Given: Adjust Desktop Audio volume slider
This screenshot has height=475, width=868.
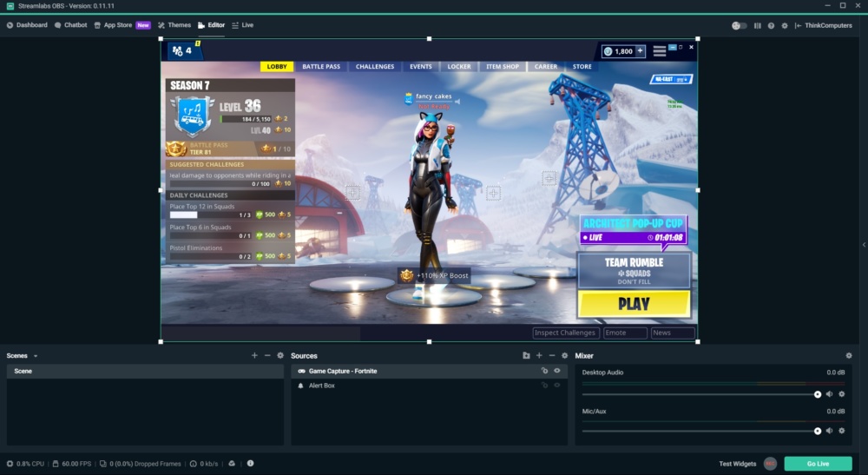Looking at the screenshot, I should tap(701, 394).
